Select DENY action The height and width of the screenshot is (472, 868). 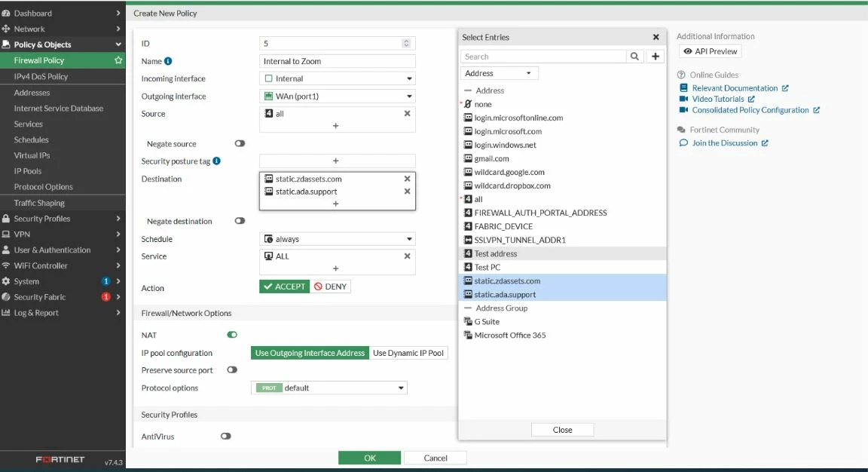pyautogui.click(x=331, y=287)
